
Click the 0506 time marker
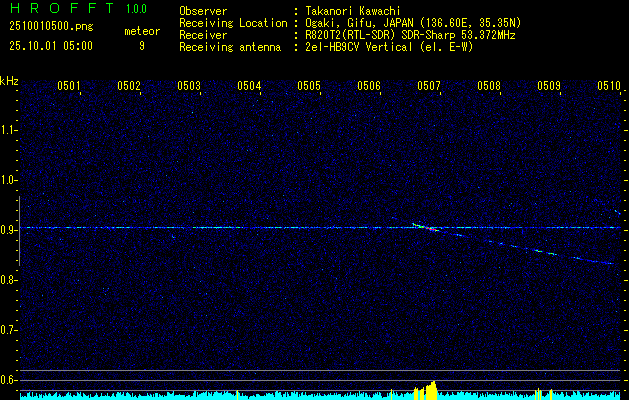[369, 86]
